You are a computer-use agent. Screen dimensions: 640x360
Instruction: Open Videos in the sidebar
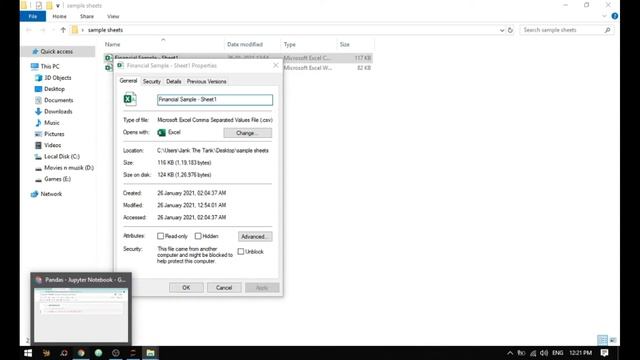(53, 145)
